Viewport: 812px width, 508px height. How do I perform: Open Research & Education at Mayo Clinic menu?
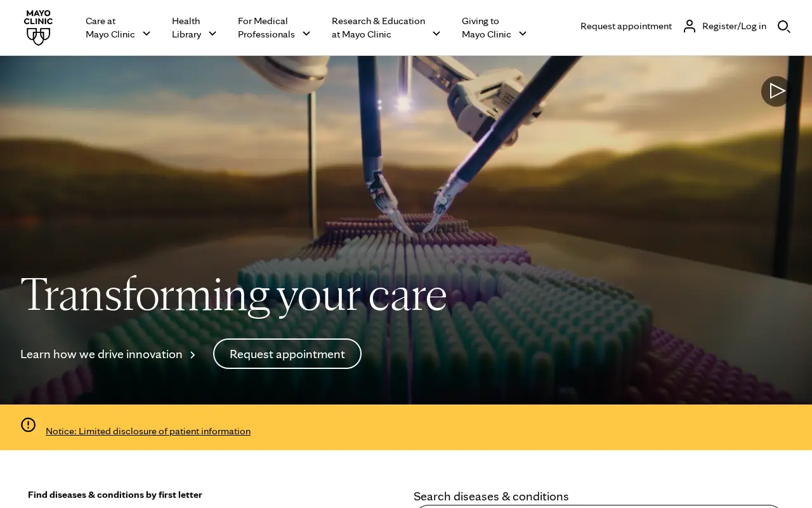(x=386, y=27)
